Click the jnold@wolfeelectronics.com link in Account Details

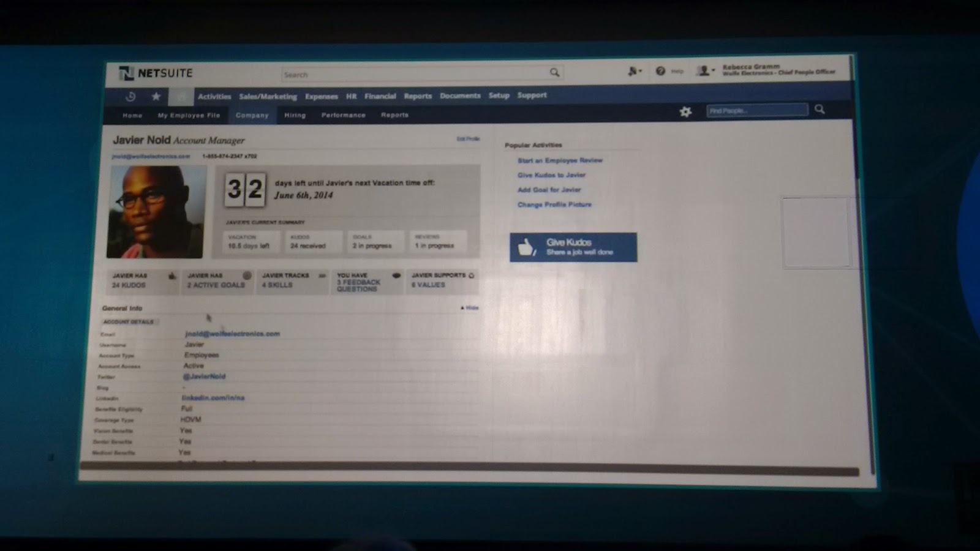tap(232, 334)
